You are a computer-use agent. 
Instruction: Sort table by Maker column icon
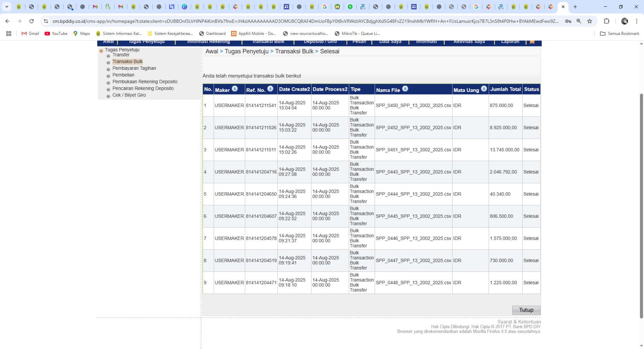point(235,89)
